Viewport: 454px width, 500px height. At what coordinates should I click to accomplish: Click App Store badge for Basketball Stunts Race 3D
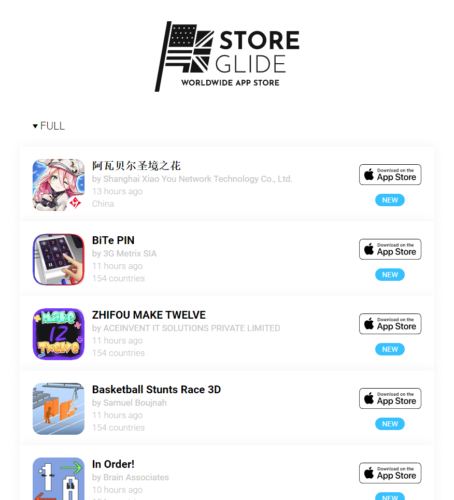click(x=390, y=399)
